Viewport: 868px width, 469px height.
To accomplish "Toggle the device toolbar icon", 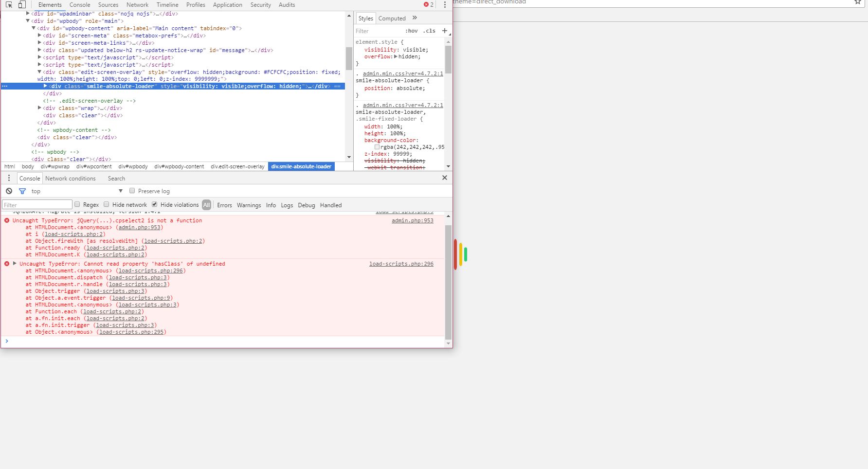I will (x=22, y=5).
